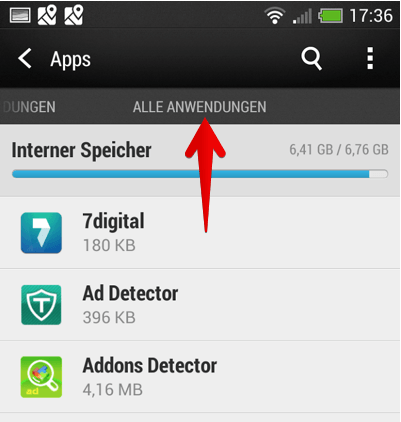Open the three-dot overflow menu
This screenshot has height=422, width=401.
(370, 58)
